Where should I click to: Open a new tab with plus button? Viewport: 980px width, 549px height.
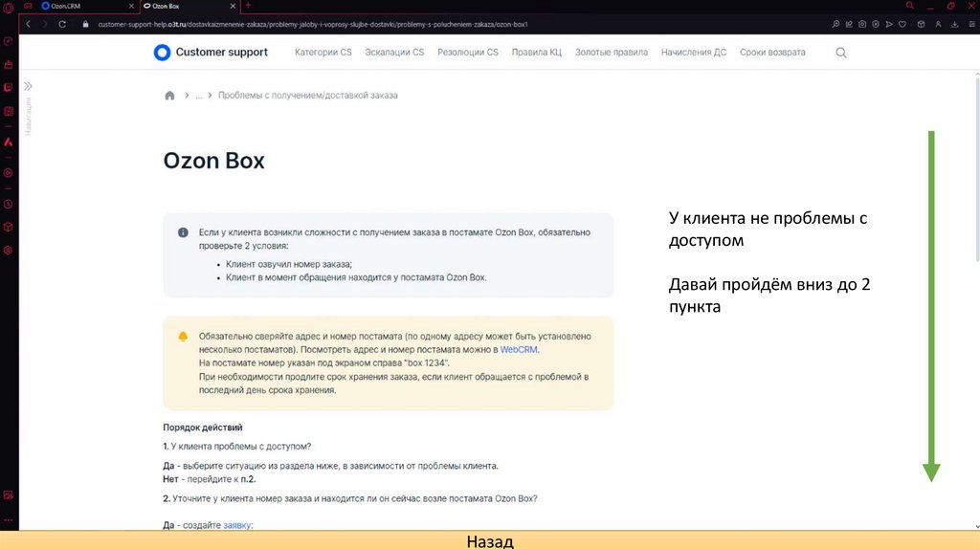248,6
